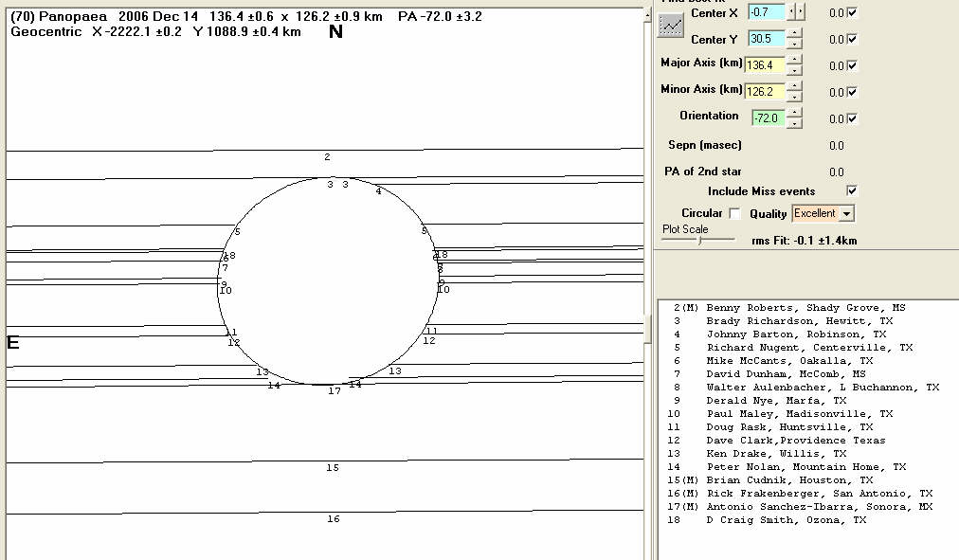Click the find best fit graph icon
The height and width of the screenshot is (560, 959).
coord(670,25)
